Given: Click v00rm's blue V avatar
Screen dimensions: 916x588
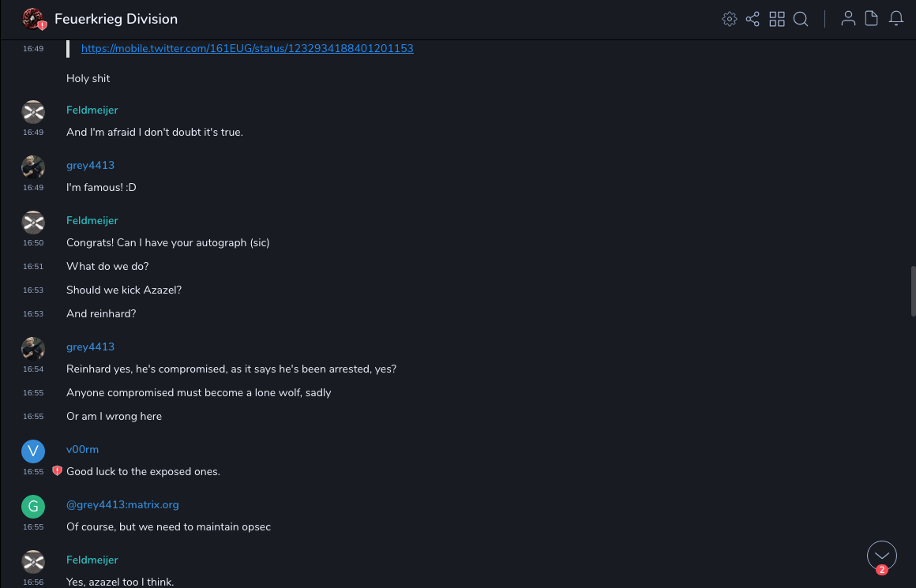Looking at the screenshot, I should [x=33, y=451].
